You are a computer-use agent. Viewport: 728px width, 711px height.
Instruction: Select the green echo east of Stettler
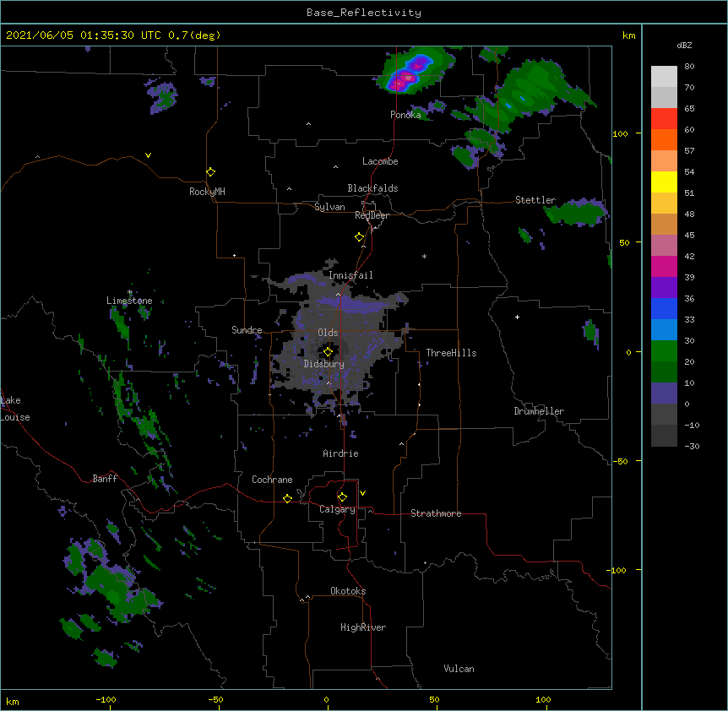[x=576, y=214]
